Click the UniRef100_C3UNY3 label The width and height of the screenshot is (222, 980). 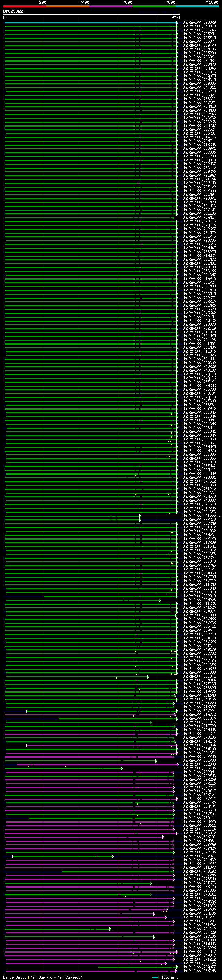[199, 64]
